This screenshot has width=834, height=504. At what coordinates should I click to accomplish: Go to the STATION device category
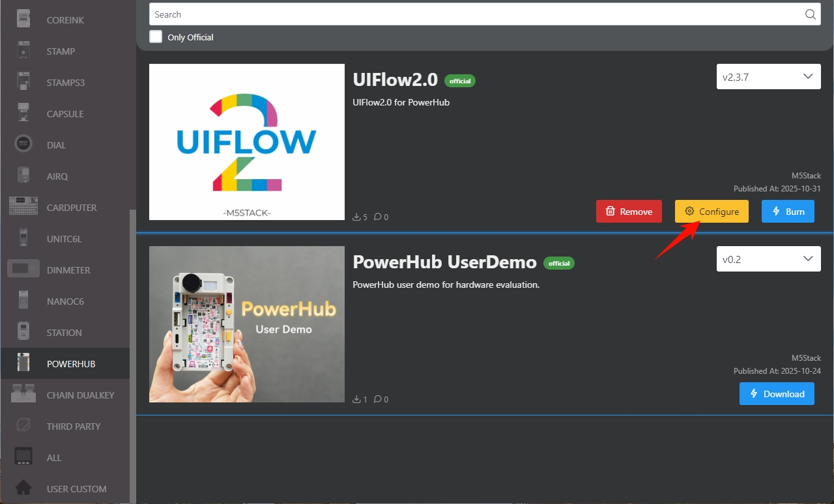coord(64,333)
